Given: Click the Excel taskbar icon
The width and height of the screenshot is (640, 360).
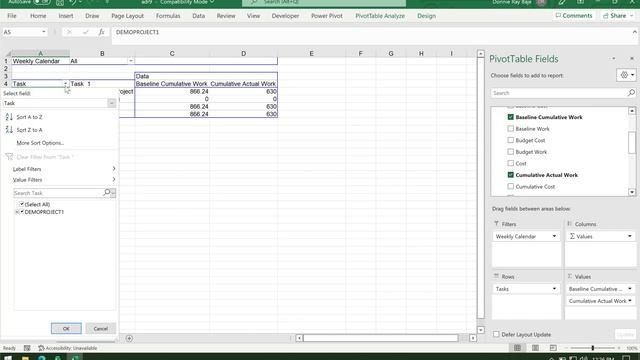Looking at the screenshot, I should (75, 358).
